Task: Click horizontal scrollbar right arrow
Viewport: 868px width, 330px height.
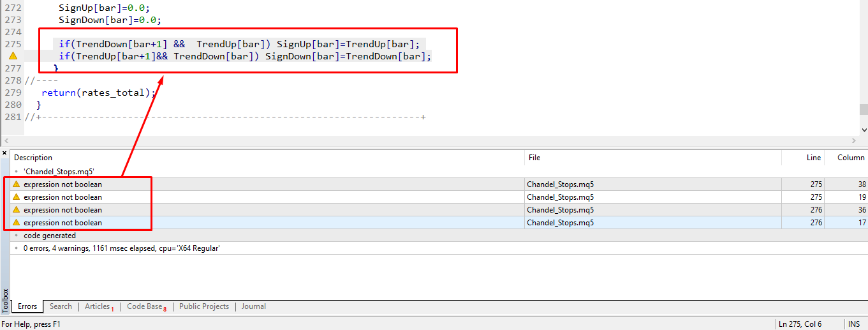Action: [855, 140]
